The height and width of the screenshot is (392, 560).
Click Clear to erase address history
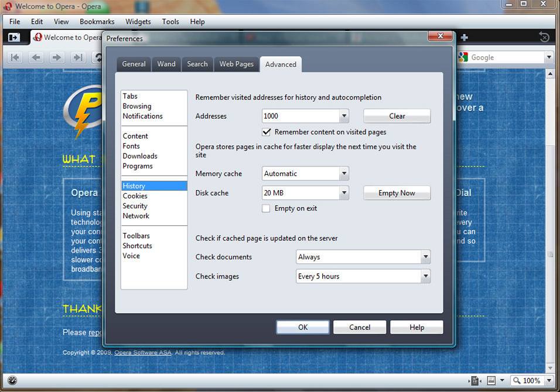(x=397, y=116)
